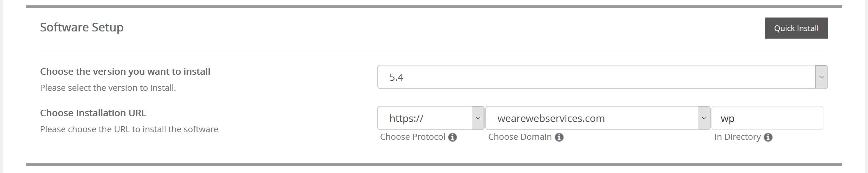Click into the directory field containing wp
Viewport: 868px width, 173px height.
coord(767,118)
